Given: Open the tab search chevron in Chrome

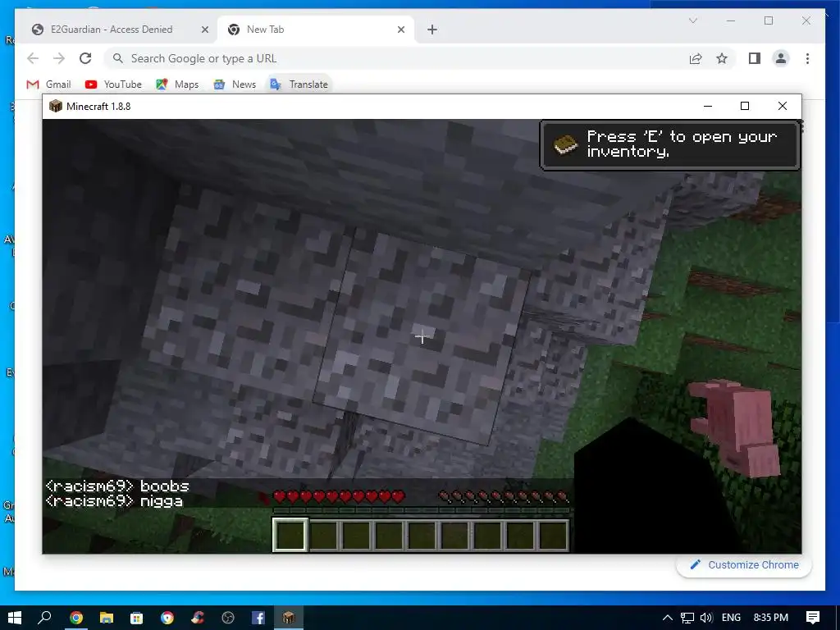Looking at the screenshot, I should [x=692, y=21].
